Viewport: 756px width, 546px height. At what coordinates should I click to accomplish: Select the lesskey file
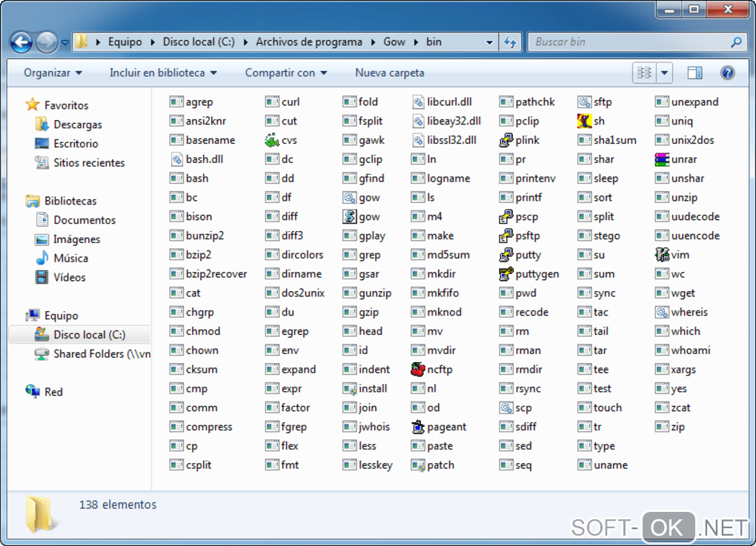pos(368,465)
